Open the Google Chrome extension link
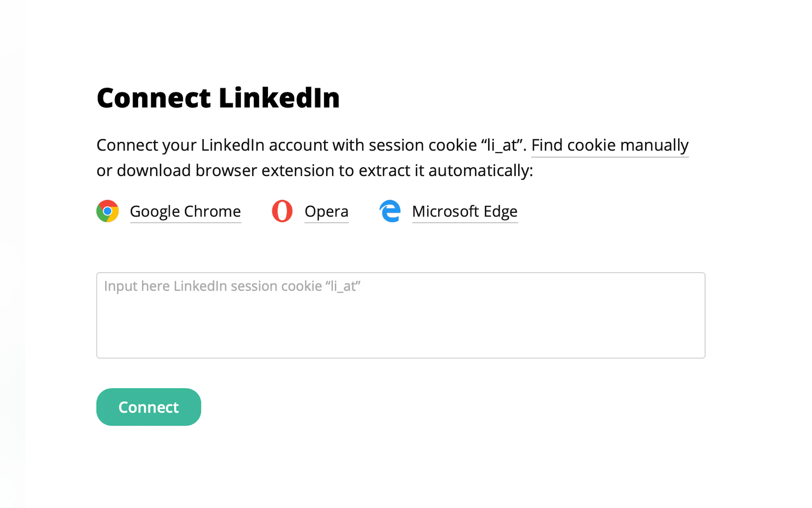The width and height of the screenshot is (812, 508). click(185, 212)
